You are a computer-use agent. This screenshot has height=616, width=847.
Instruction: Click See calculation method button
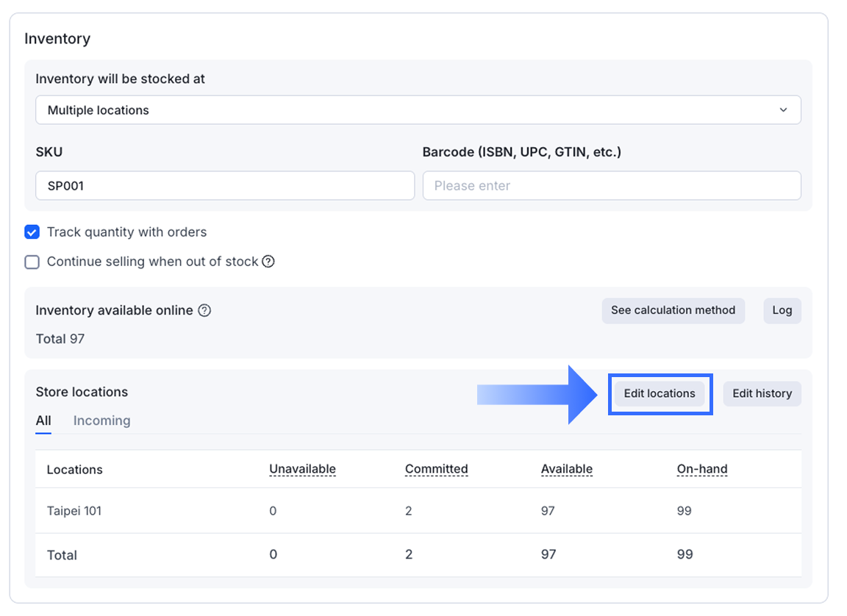(x=673, y=310)
